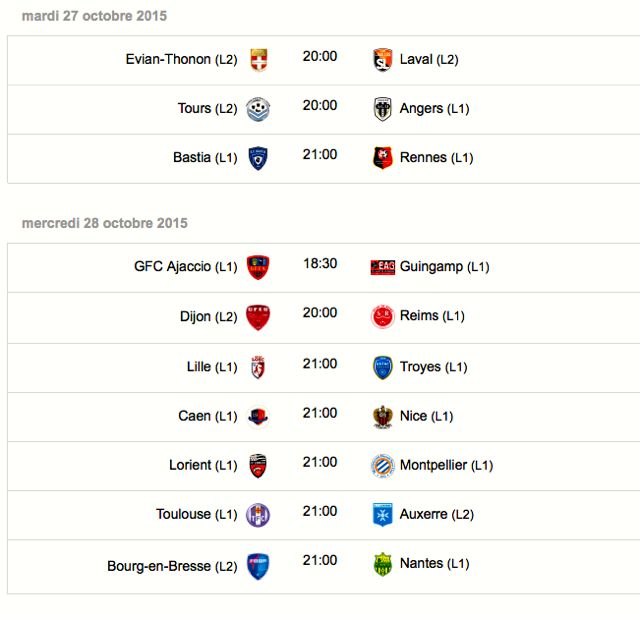640x618 pixels.
Task: Click the Tours club crest
Action: click(x=258, y=109)
